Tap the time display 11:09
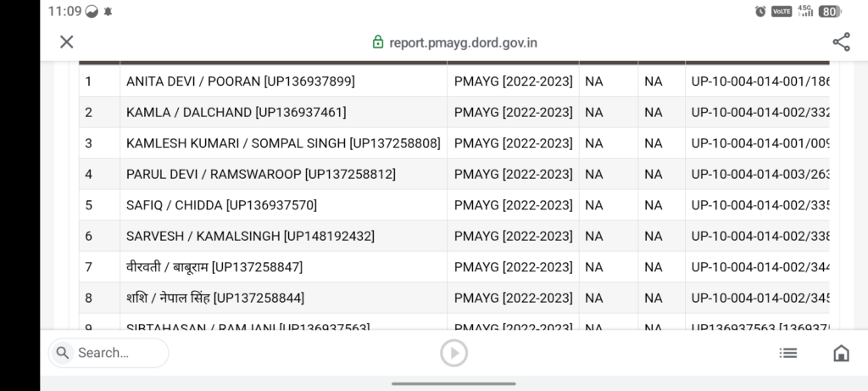Screen dimensions: 868x391 pos(64,11)
